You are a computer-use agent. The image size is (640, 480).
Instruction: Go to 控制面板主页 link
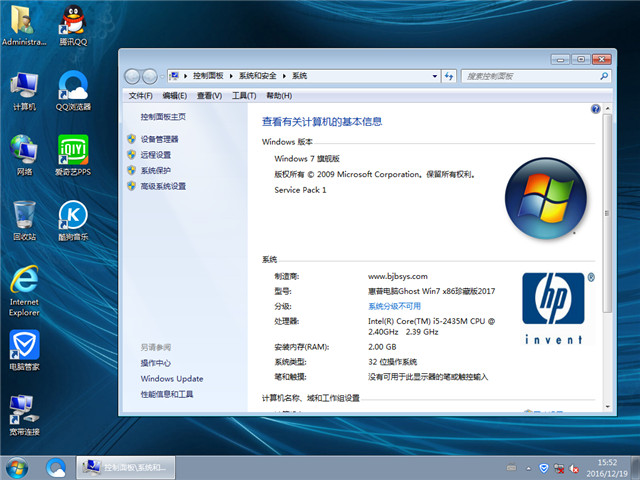point(163,117)
